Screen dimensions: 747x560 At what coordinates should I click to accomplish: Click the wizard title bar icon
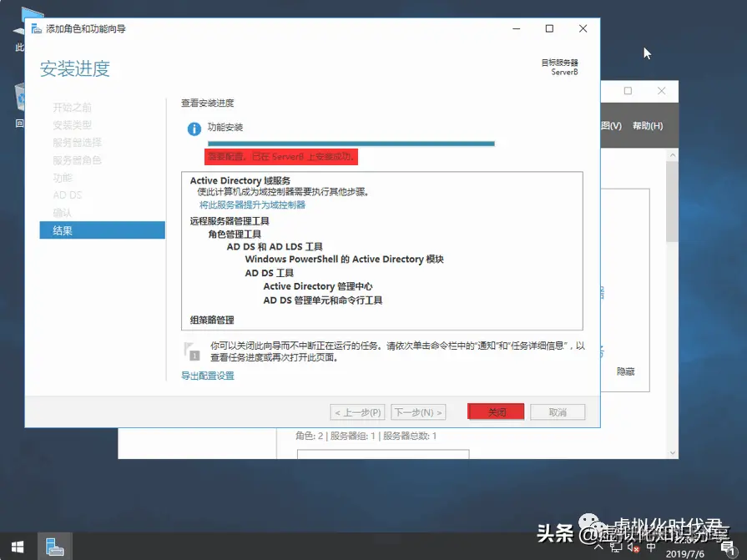click(x=34, y=28)
